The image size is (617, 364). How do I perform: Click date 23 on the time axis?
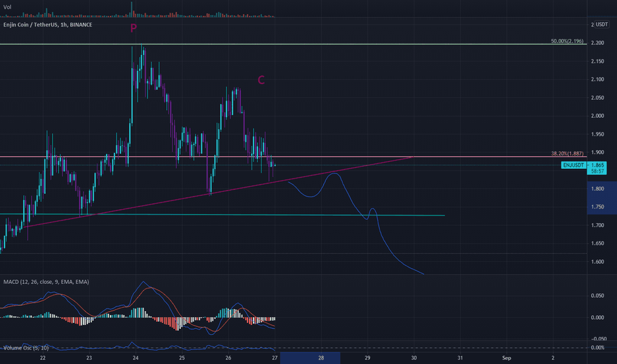click(89, 358)
